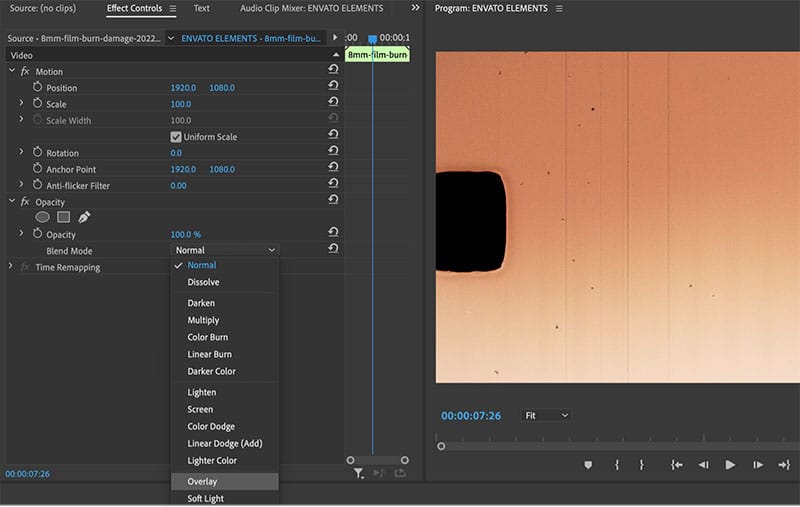The height and width of the screenshot is (507, 800).
Task: Expand the Rotation property
Action: (21, 152)
